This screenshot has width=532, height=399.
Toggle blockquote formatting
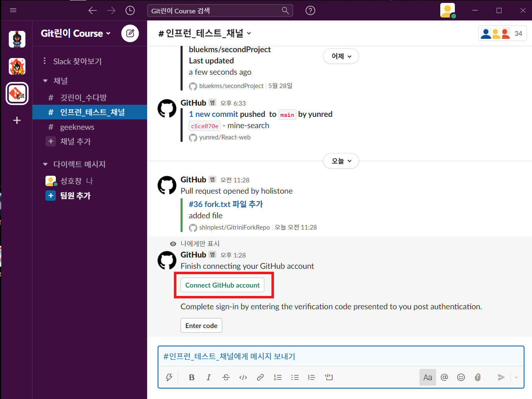coord(311,377)
